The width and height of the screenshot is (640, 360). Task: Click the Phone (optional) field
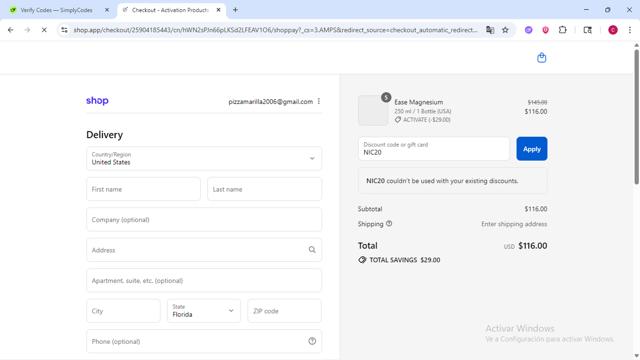pos(204,341)
